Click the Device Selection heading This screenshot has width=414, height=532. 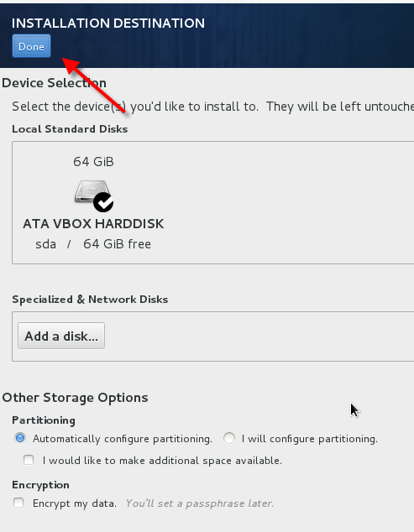pyautogui.click(x=55, y=83)
